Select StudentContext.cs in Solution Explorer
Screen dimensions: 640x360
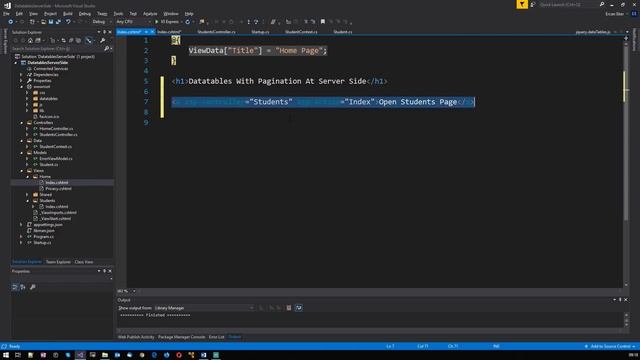click(x=55, y=147)
